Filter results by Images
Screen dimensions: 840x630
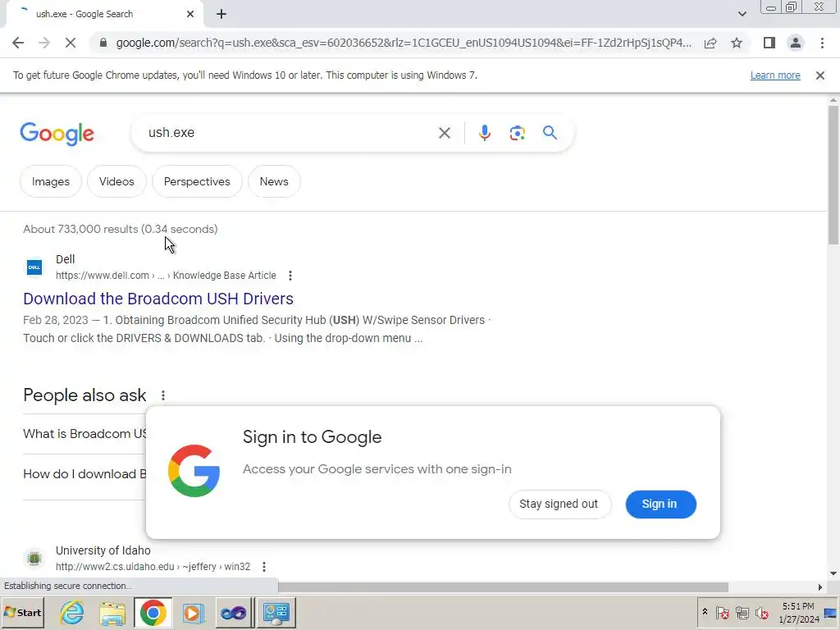50,181
